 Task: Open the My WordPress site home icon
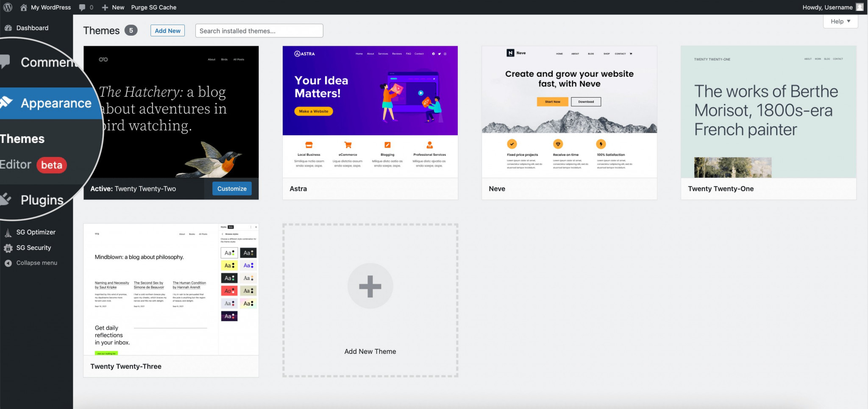[x=24, y=7]
